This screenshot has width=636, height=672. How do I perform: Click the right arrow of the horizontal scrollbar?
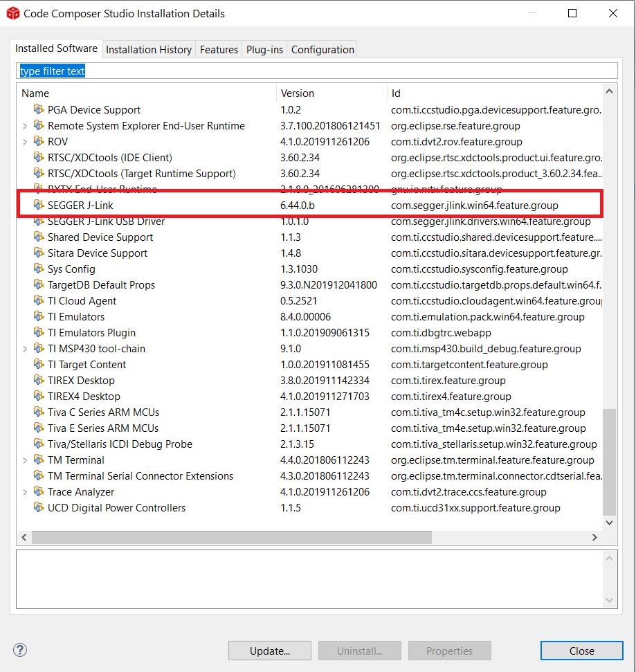pos(594,537)
